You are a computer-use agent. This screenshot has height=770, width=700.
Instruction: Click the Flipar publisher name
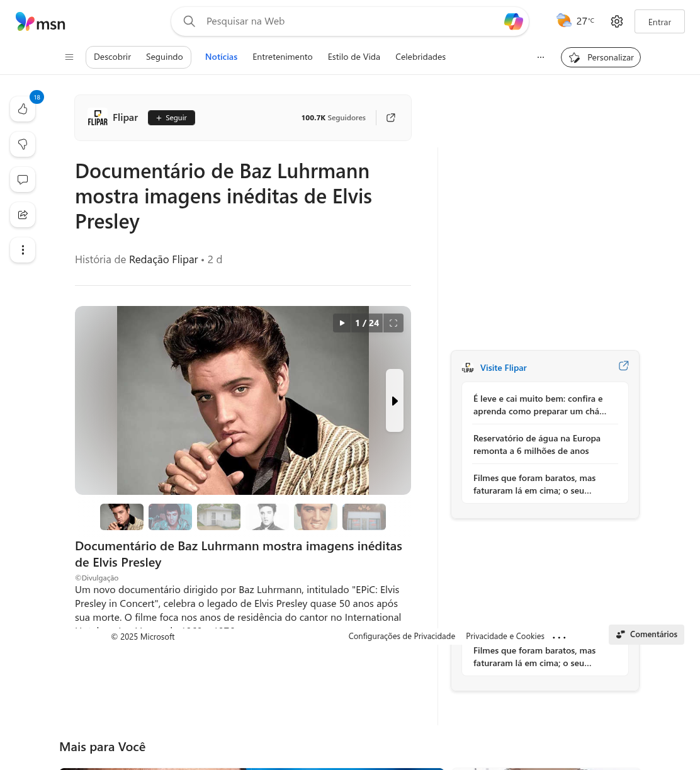[125, 118]
